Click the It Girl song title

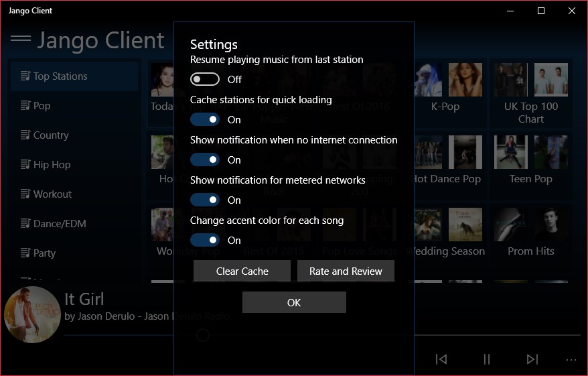pyautogui.click(x=84, y=299)
